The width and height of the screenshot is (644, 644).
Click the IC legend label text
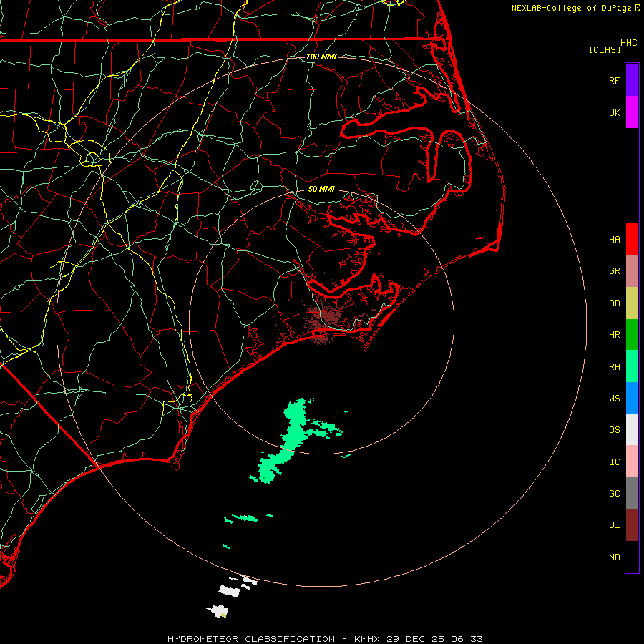pos(614,462)
